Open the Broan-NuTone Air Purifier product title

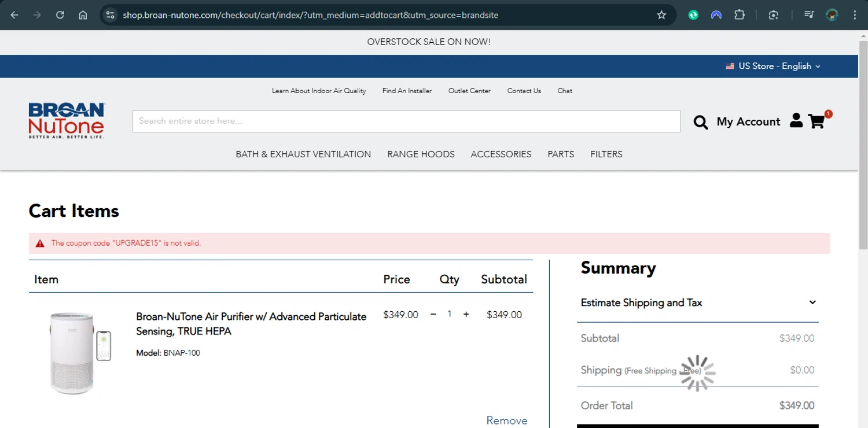[x=251, y=324]
